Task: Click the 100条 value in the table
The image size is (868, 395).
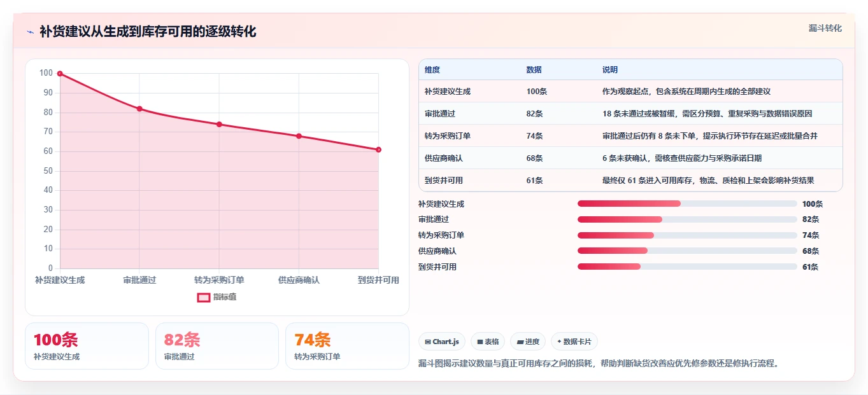Action: (x=537, y=92)
